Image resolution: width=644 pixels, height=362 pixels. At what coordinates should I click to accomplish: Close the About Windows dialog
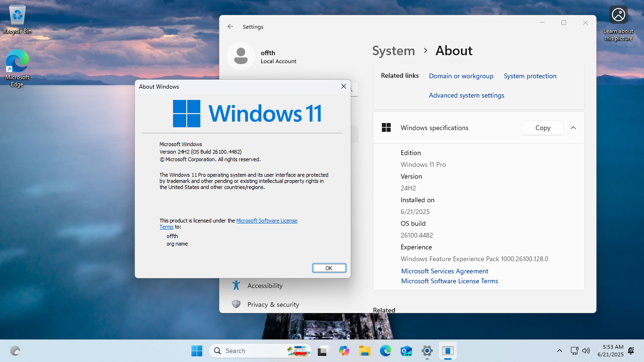tap(344, 87)
